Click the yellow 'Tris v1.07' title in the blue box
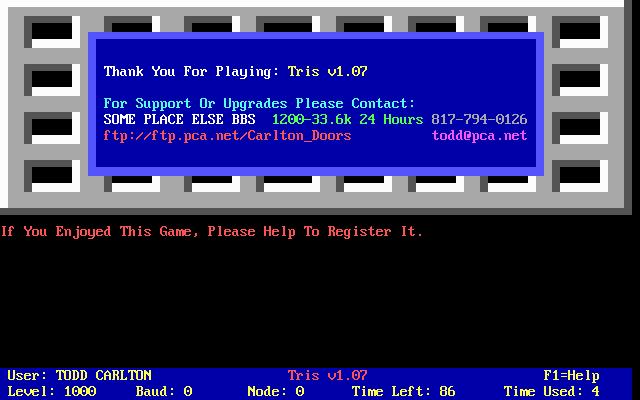The width and height of the screenshot is (640, 400). (x=328, y=72)
